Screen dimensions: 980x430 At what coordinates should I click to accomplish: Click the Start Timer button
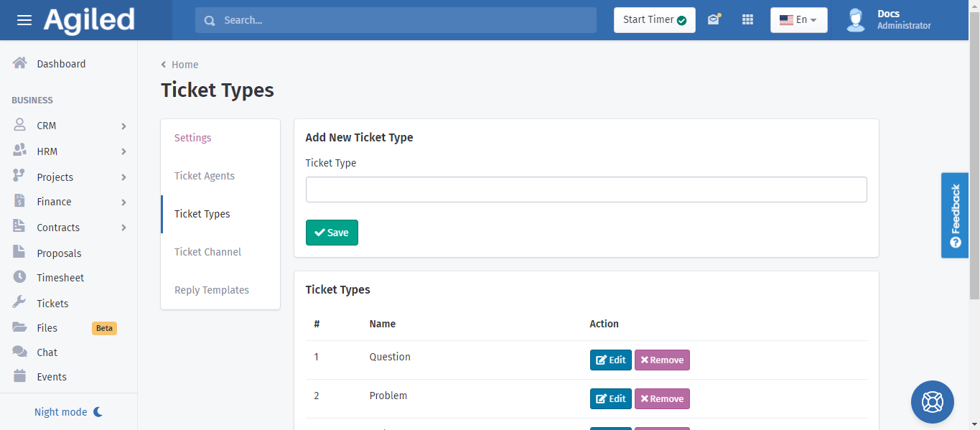[x=654, y=20]
